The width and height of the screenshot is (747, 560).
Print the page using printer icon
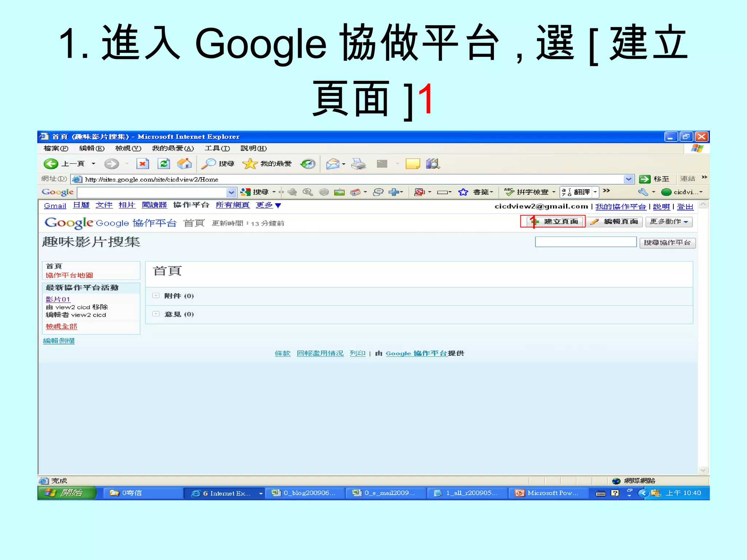359,164
